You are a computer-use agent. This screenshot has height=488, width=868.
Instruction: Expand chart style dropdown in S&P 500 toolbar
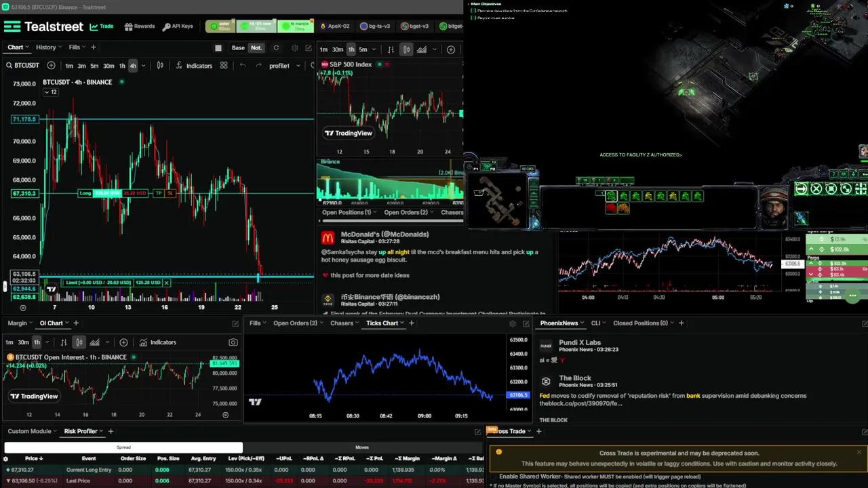point(436,49)
